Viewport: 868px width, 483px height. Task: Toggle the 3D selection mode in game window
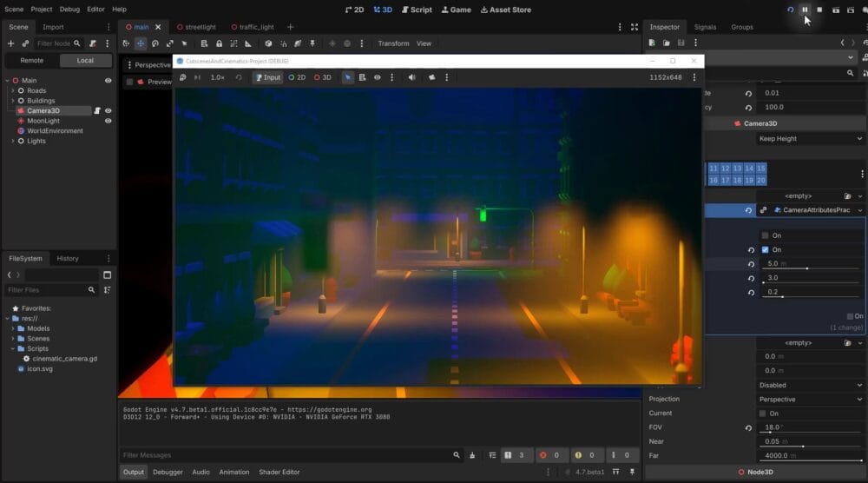pos(323,77)
